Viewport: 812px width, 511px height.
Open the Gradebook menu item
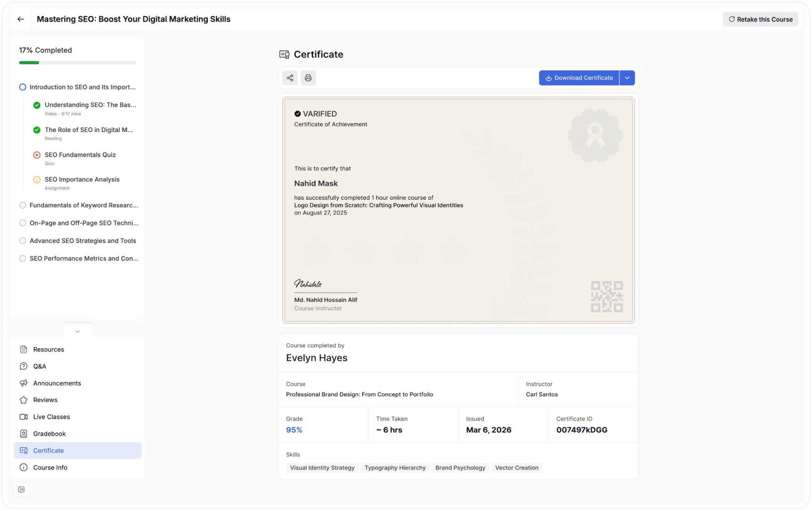coord(78,433)
